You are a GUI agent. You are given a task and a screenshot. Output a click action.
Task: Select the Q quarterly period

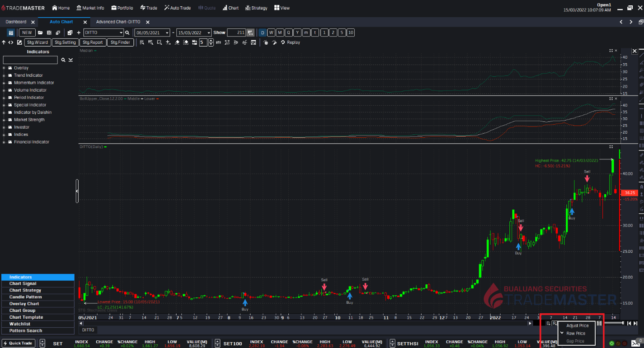(289, 33)
